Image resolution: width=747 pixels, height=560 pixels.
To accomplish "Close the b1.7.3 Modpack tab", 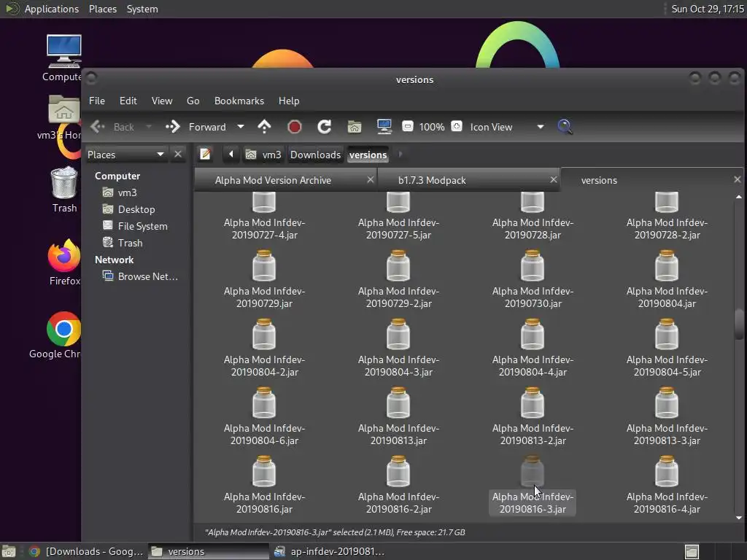I will click(553, 179).
